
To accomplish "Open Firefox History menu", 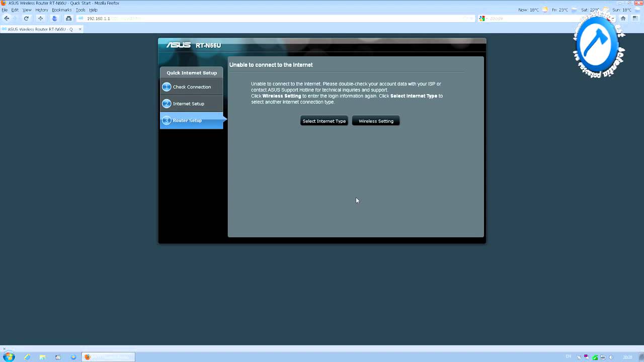I will pyautogui.click(x=42, y=10).
